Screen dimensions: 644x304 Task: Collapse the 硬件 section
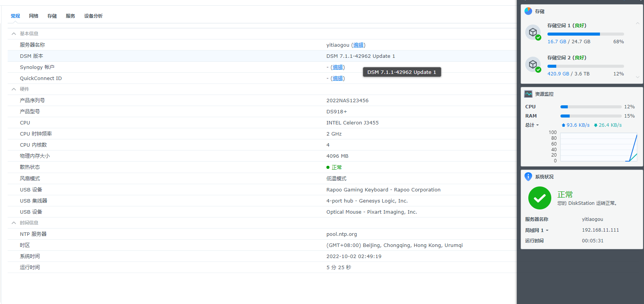click(14, 89)
